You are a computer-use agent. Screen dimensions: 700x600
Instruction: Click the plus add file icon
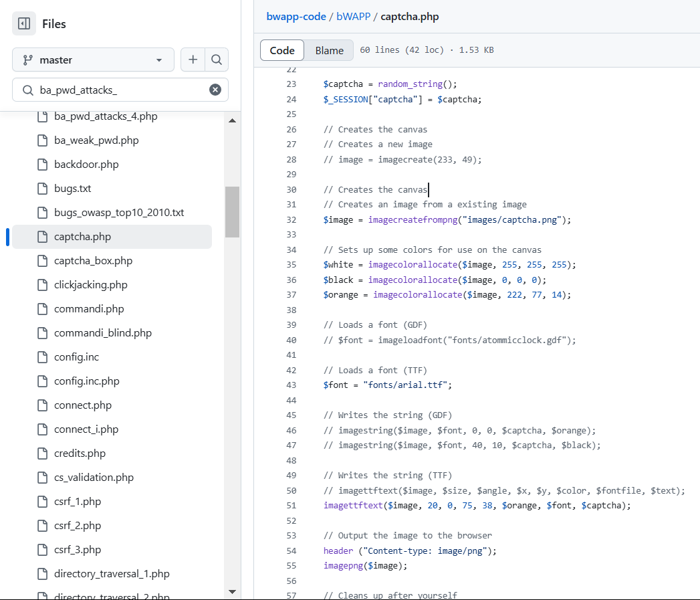193,60
